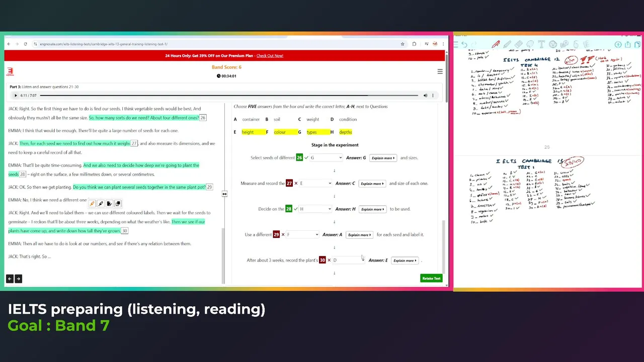Image resolution: width=644 pixels, height=362 pixels.
Task: Bookmark this page with the star icon
Action: (403, 44)
